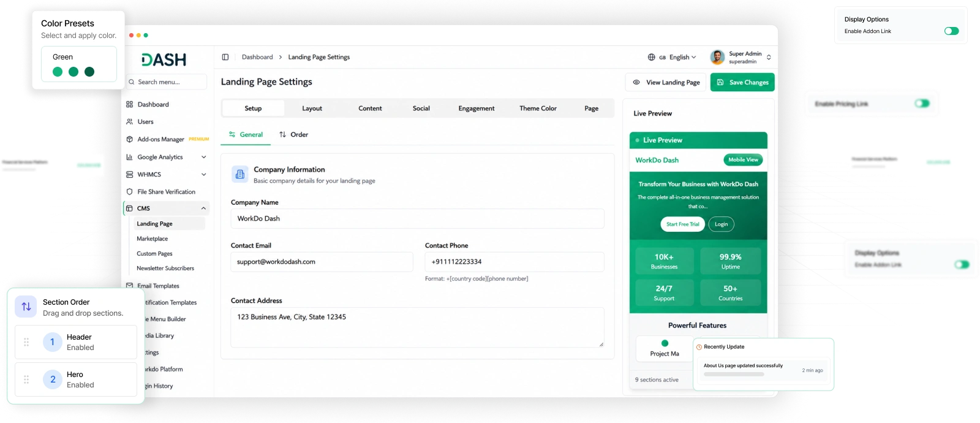The image size is (980, 423).
Task: Open the Super Admin account menu arrows
Action: click(769, 57)
